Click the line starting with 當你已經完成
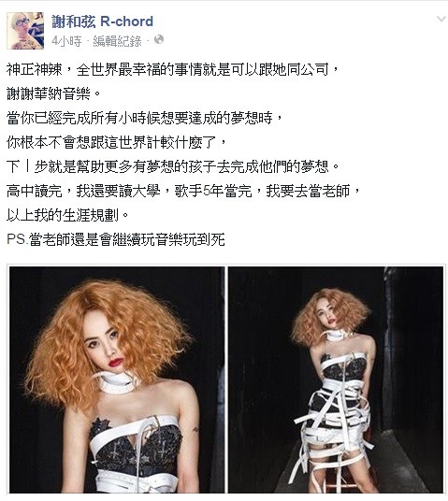448x501 pixels. point(144,118)
